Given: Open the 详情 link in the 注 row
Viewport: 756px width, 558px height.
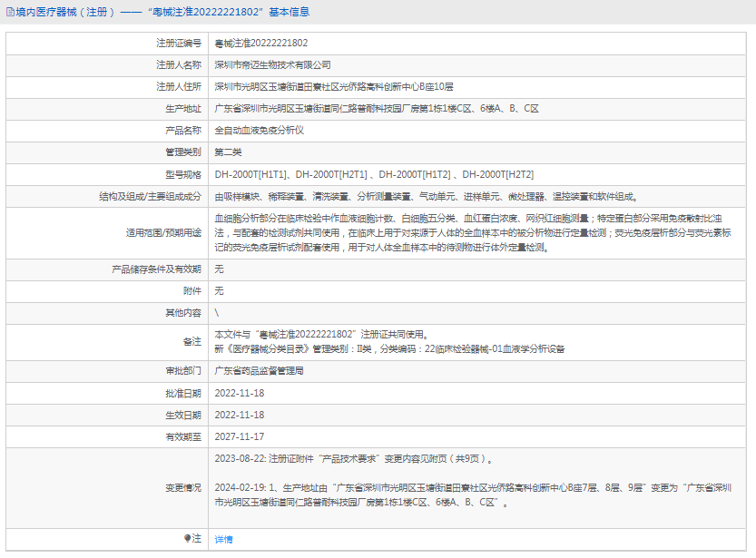Looking at the screenshot, I should [223, 539].
